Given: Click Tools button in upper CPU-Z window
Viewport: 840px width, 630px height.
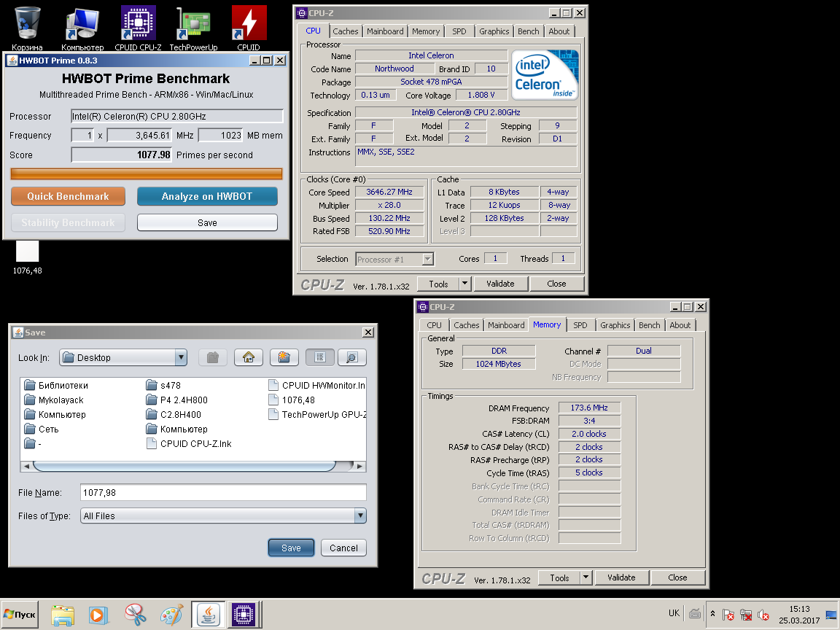Looking at the screenshot, I should coord(438,284).
